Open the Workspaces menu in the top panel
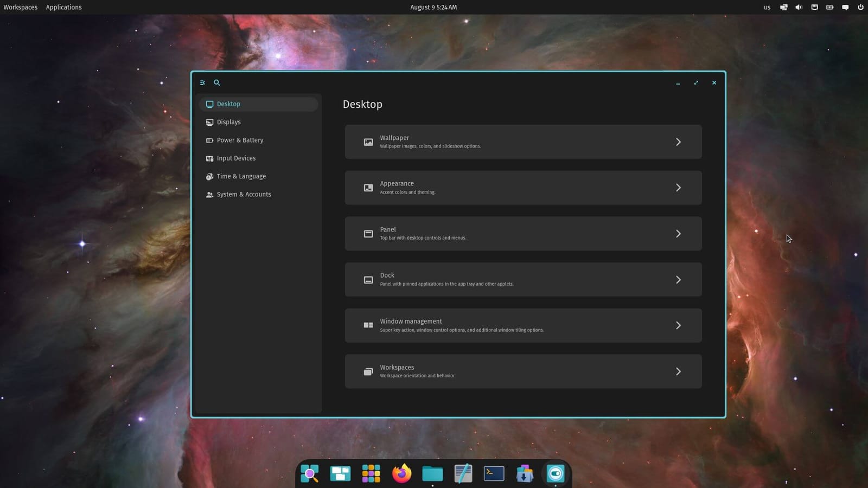The image size is (868, 488). [x=20, y=7]
